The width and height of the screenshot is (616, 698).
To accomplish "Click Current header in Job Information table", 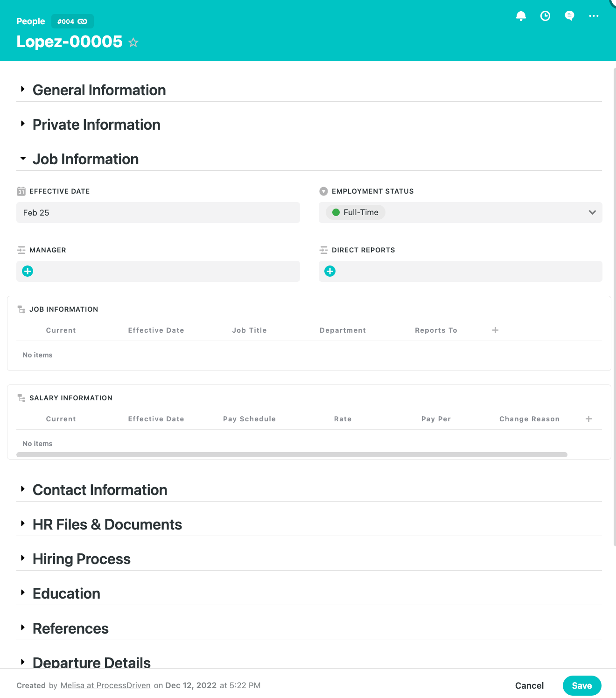I will click(61, 330).
